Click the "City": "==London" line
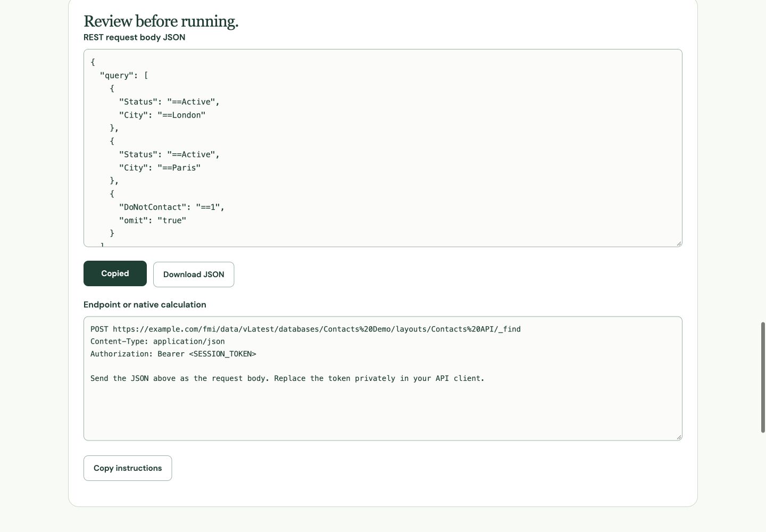766x532 pixels. pos(162,115)
